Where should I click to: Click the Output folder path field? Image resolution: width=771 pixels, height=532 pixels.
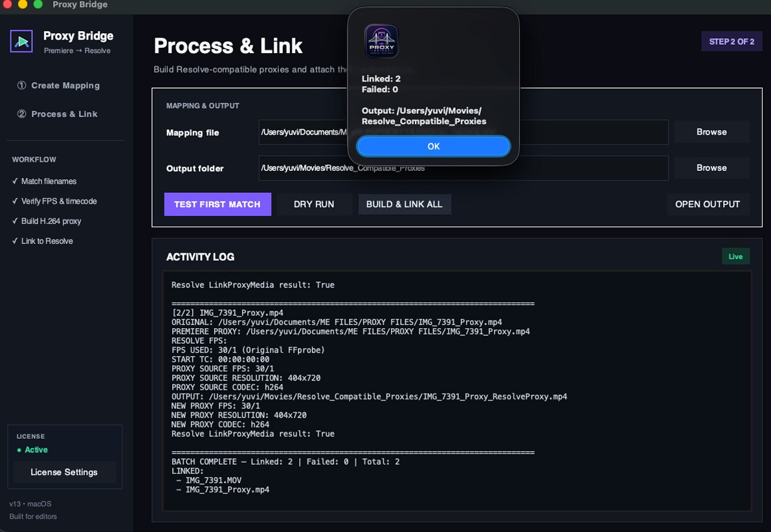point(464,168)
